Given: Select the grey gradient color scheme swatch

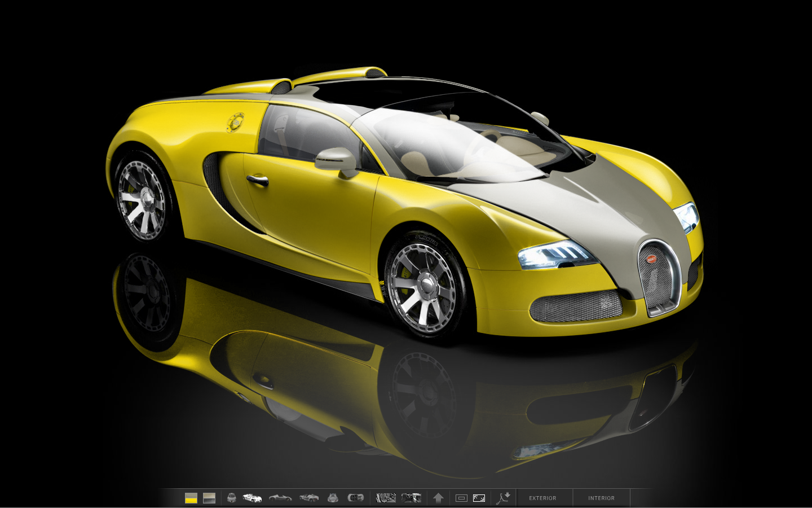Looking at the screenshot, I should 209,498.
